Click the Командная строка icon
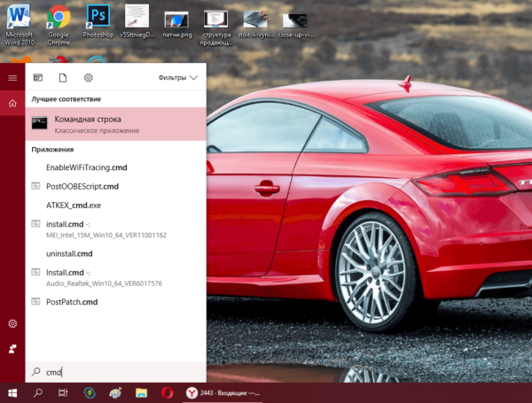Viewport: 532px width, 403px height. [39, 123]
